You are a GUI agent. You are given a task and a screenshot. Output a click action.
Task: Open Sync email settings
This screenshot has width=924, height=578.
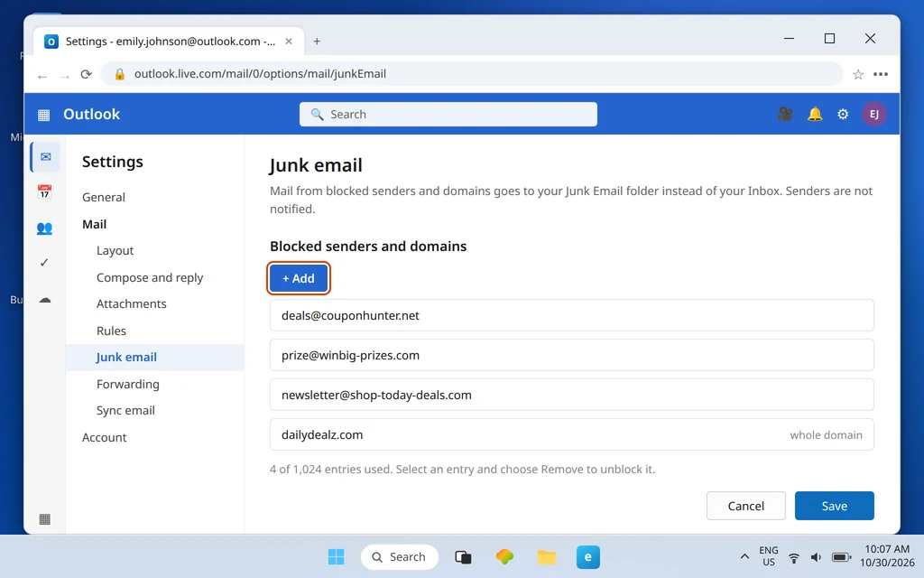pos(125,411)
